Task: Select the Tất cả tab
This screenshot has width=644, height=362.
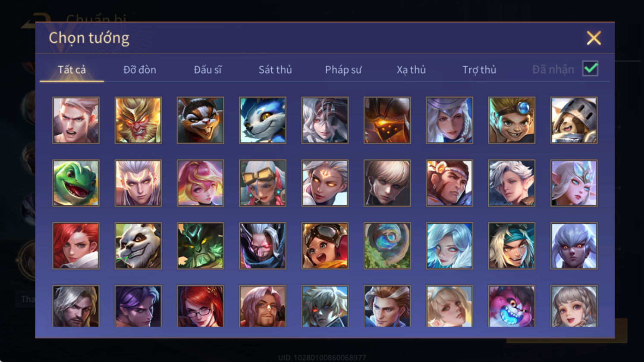Action: click(x=72, y=70)
